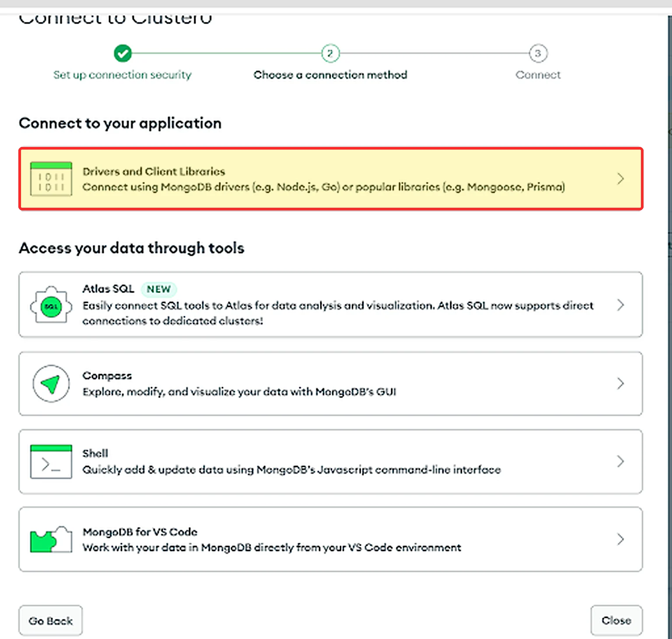Click the Shell terminal prompt icon

click(51, 461)
